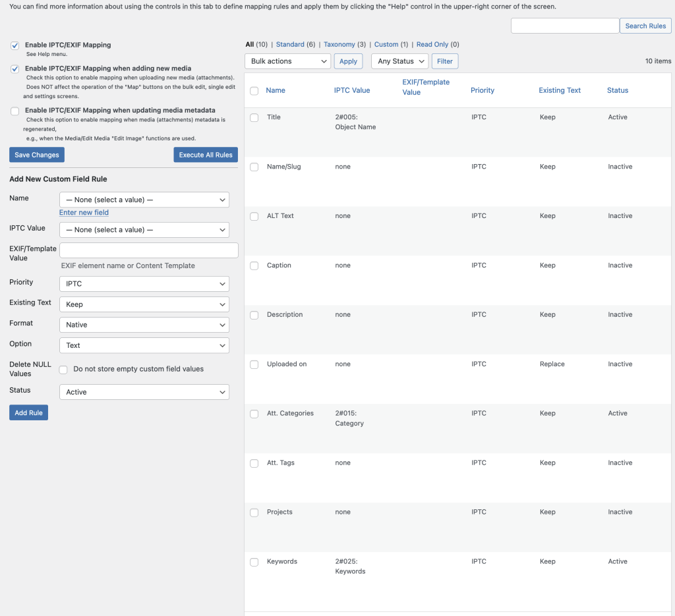675x616 pixels.
Task: Open the IPTC Value dropdown
Action: (x=144, y=230)
